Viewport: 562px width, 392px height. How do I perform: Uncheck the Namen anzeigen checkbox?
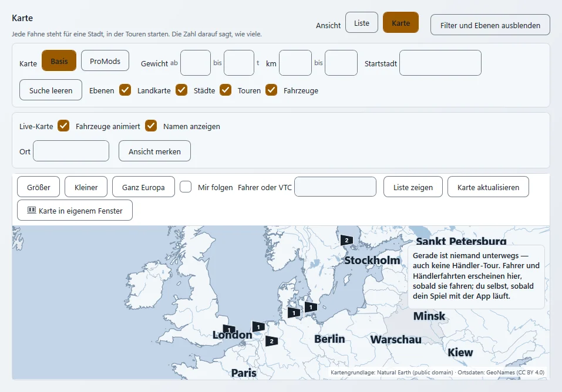151,126
